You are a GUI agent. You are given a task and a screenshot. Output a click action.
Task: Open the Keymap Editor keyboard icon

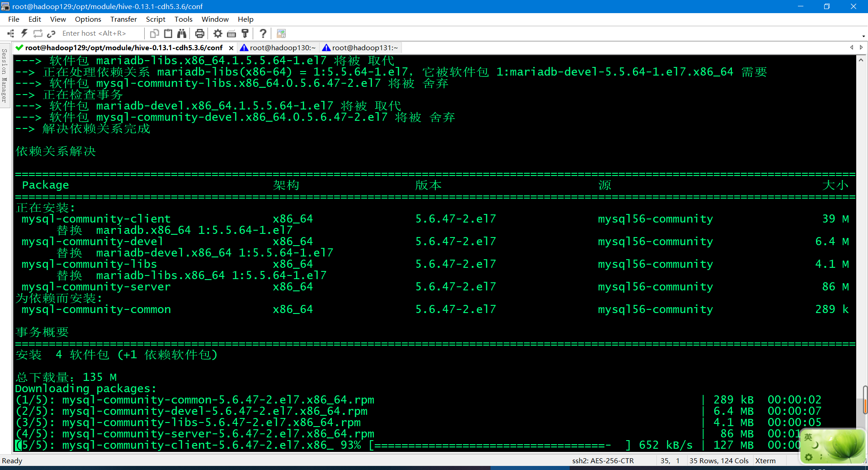coord(231,33)
